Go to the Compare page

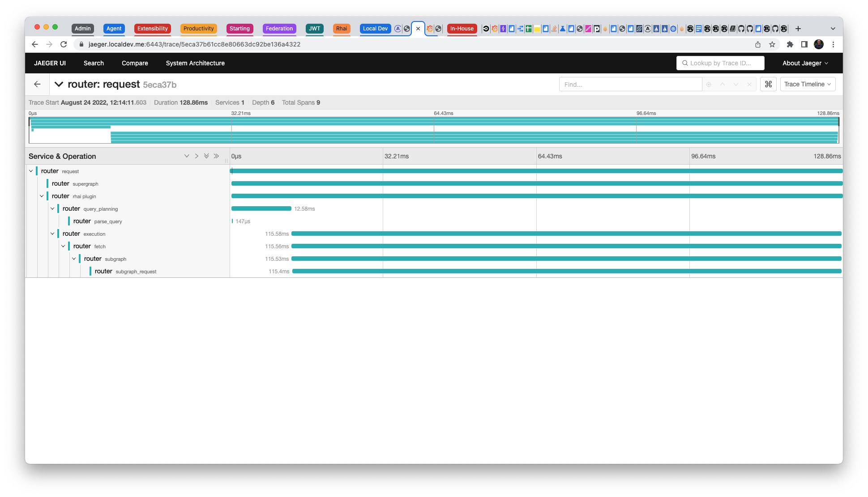point(135,63)
